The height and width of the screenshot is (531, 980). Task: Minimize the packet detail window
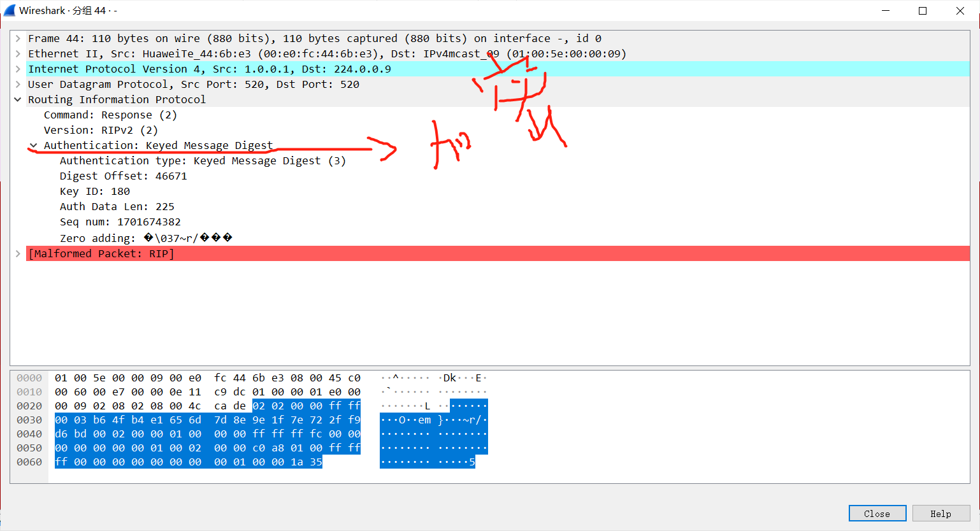tap(886, 11)
